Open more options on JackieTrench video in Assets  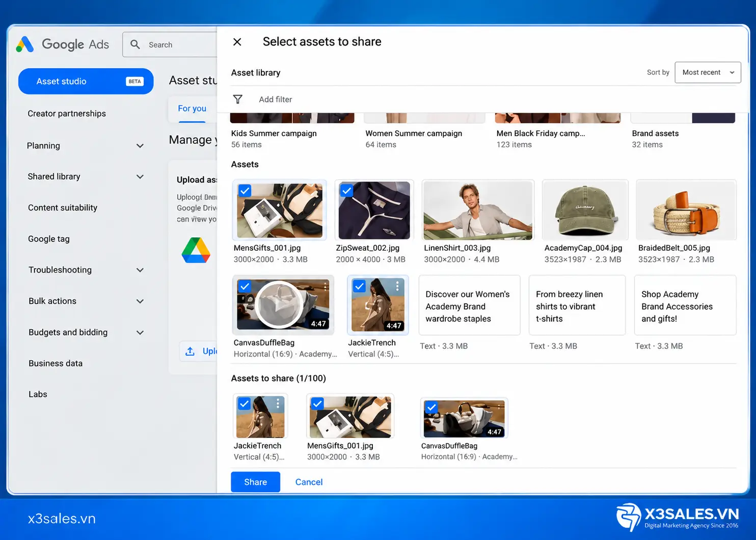tap(397, 286)
